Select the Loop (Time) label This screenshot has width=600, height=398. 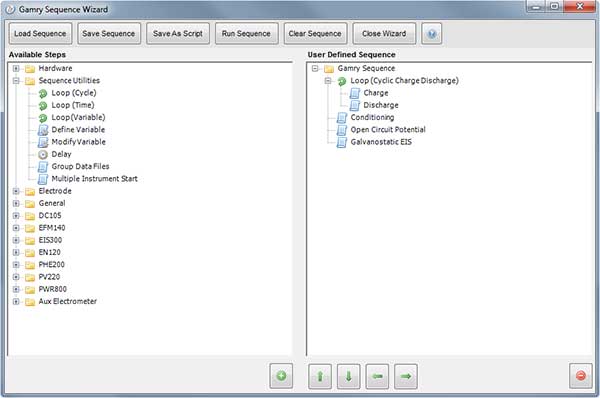tap(73, 105)
